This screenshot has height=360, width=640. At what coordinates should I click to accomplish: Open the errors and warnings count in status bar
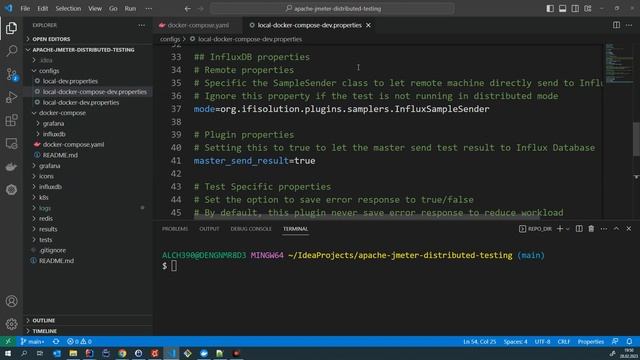pos(79,342)
